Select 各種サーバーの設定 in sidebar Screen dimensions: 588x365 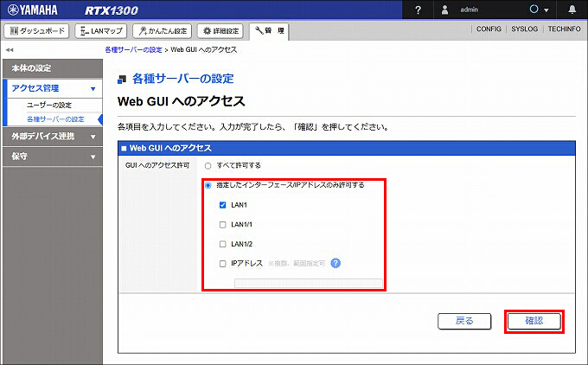(x=55, y=119)
